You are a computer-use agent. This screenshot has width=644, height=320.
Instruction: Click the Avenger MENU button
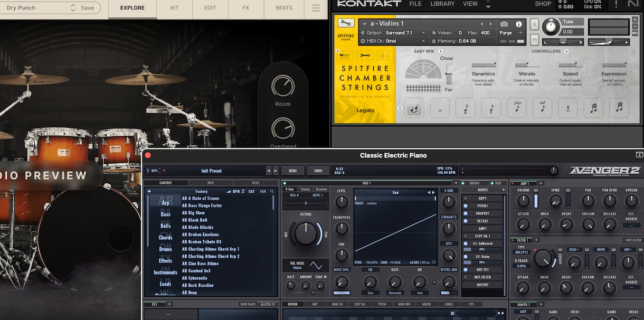coord(292,171)
